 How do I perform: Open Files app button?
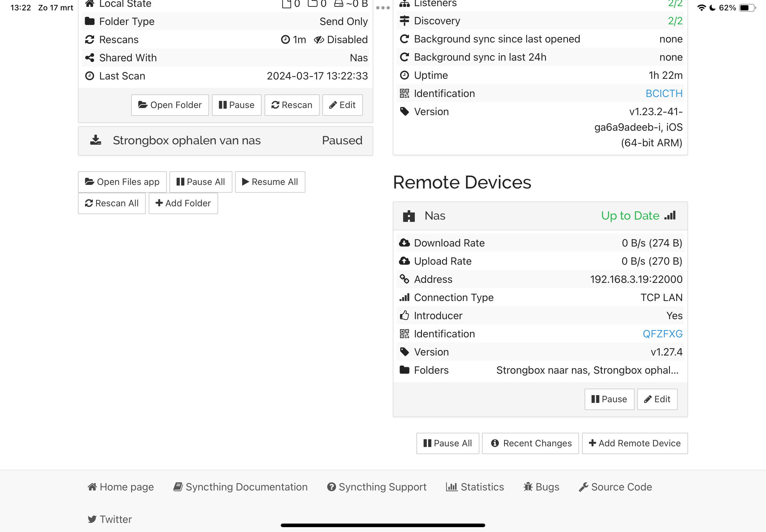pyautogui.click(x=122, y=182)
